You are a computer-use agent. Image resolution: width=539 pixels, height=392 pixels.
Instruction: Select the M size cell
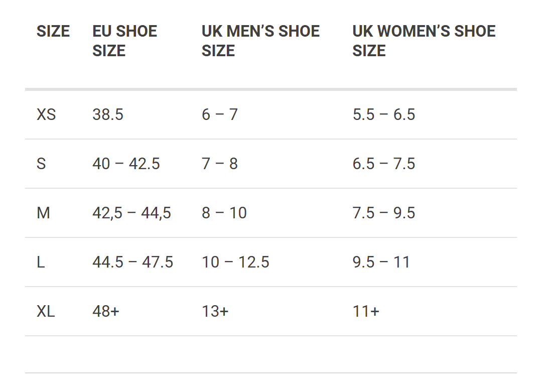point(43,213)
